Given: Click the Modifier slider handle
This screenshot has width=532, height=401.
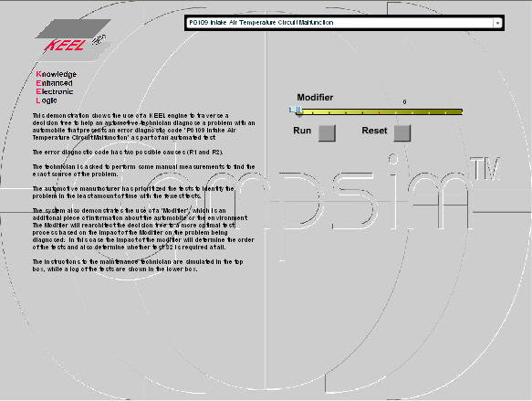Looking at the screenshot, I should click(296, 111).
